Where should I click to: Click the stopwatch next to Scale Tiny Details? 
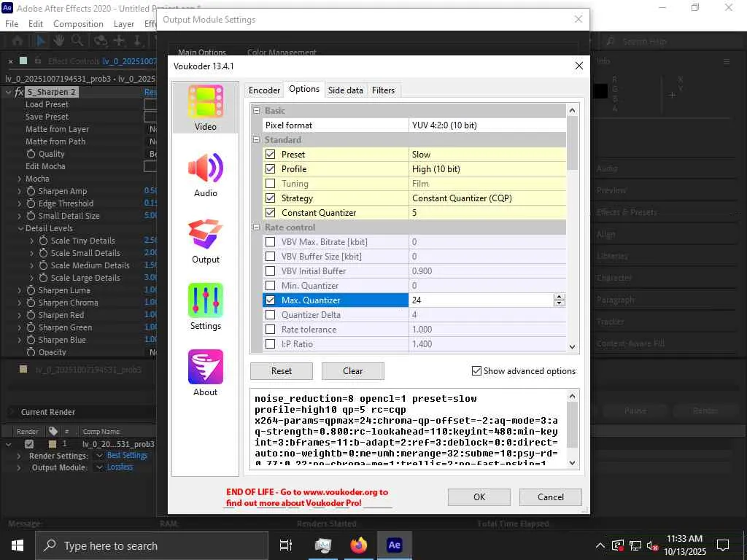(43, 241)
